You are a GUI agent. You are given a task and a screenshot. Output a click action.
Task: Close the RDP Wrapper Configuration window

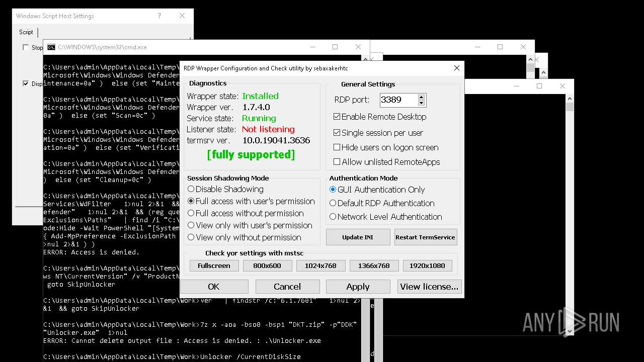pyautogui.click(x=457, y=68)
